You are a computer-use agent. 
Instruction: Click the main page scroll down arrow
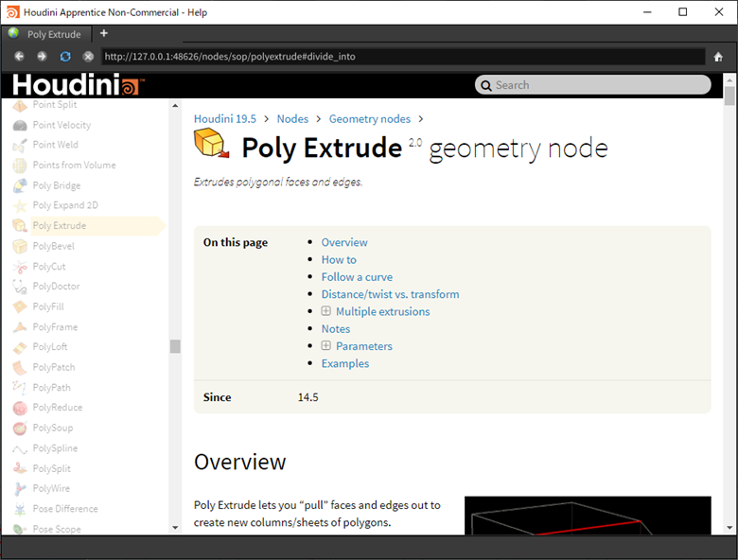click(x=729, y=528)
